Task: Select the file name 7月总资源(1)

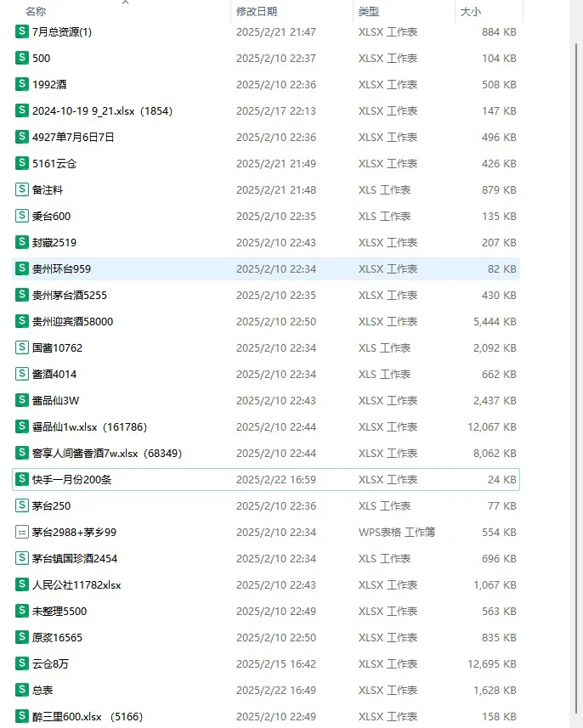Action: (62, 31)
